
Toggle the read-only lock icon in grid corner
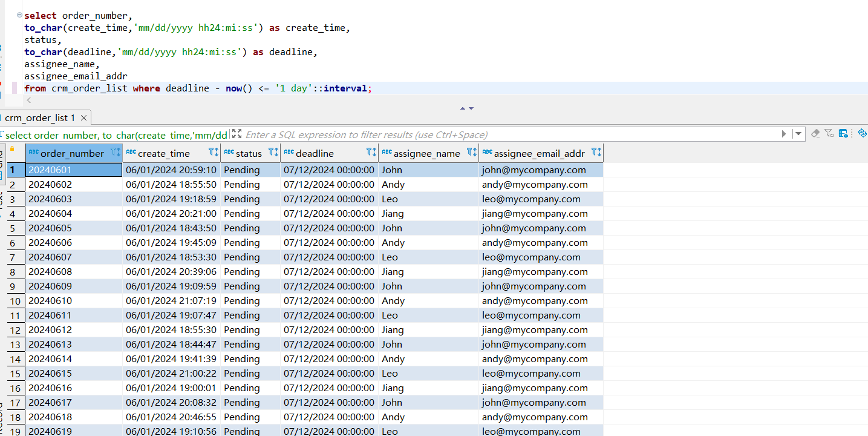(x=12, y=149)
